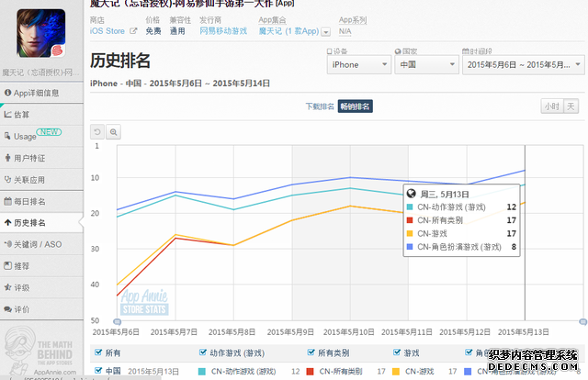Click the calendar icon beside 每日排名
This screenshot has height=380, width=588.
(8, 201)
